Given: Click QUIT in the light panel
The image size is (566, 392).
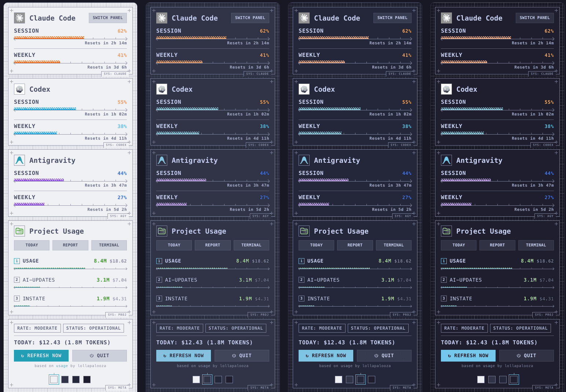Looking at the screenshot, I should (x=99, y=356).
